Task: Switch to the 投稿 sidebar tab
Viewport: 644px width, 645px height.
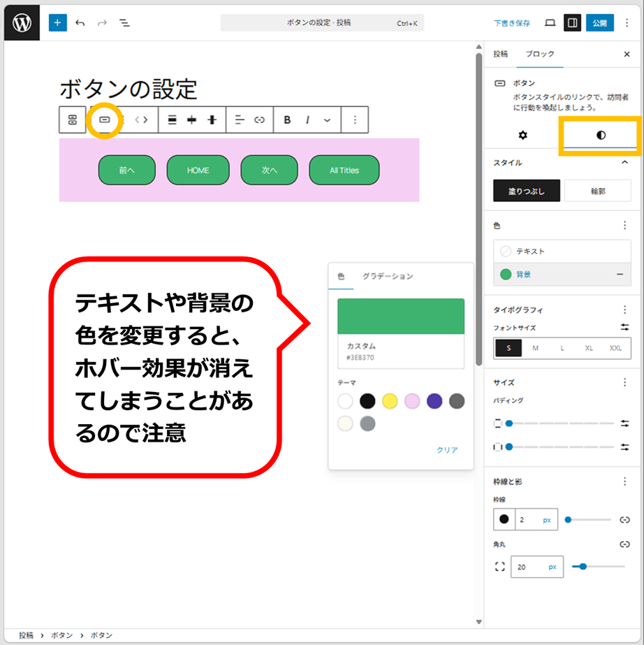Action: (x=501, y=54)
